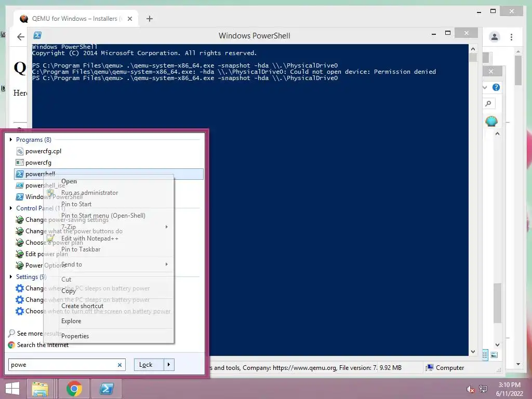Click Change what the power buttons do icon

click(x=20, y=231)
